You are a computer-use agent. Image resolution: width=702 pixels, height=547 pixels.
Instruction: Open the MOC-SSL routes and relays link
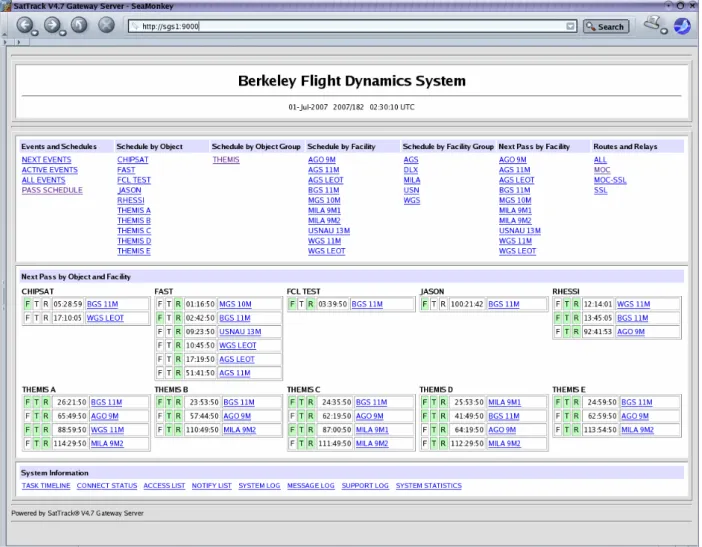click(x=610, y=180)
